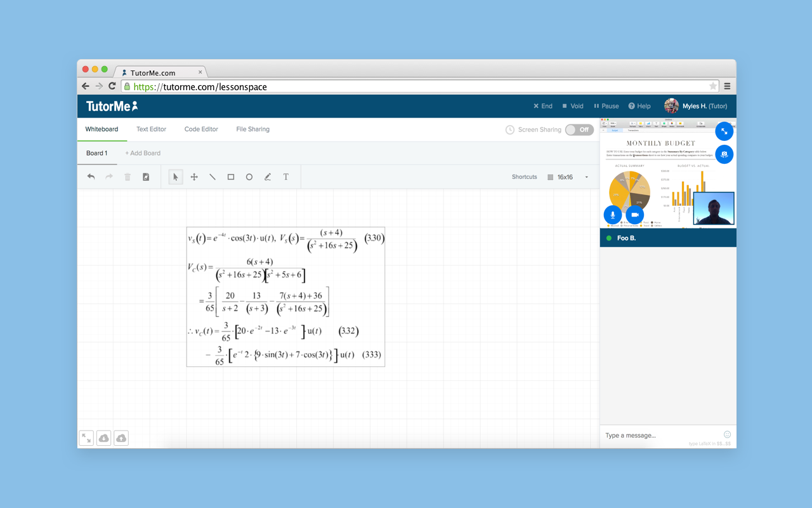Add a new board with Add Board

click(143, 153)
